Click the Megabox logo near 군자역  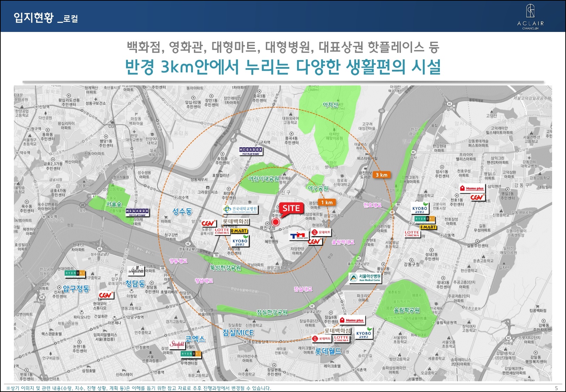pos(251,151)
